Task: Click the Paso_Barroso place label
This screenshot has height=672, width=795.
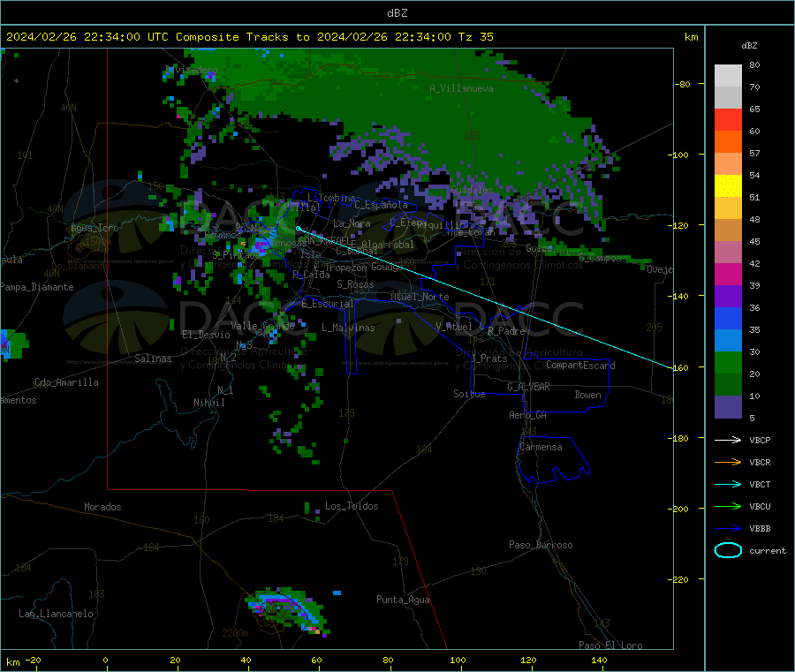Action: 541,545
